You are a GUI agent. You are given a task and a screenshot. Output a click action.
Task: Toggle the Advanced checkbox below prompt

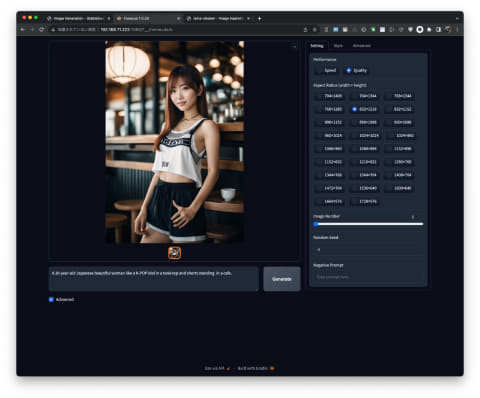51,299
